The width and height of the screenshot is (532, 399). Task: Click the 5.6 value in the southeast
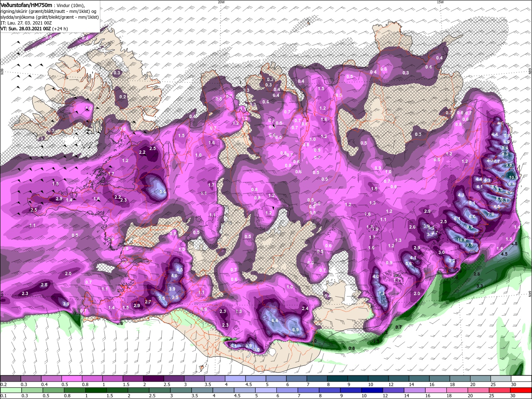[409, 264]
